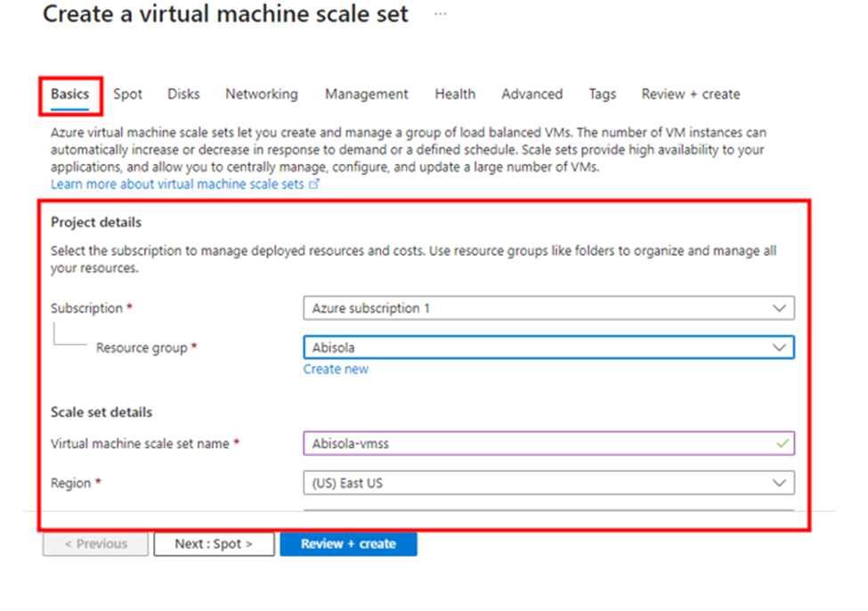This screenshot has height=611, width=868.
Task: Open the Advanced tab
Action: click(531, 94)
